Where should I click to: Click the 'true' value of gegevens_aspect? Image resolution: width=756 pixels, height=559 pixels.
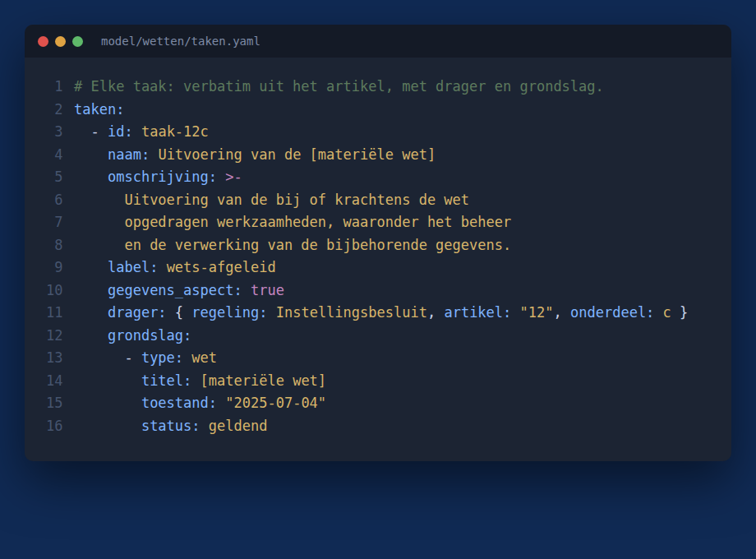(x=267, y=290)
